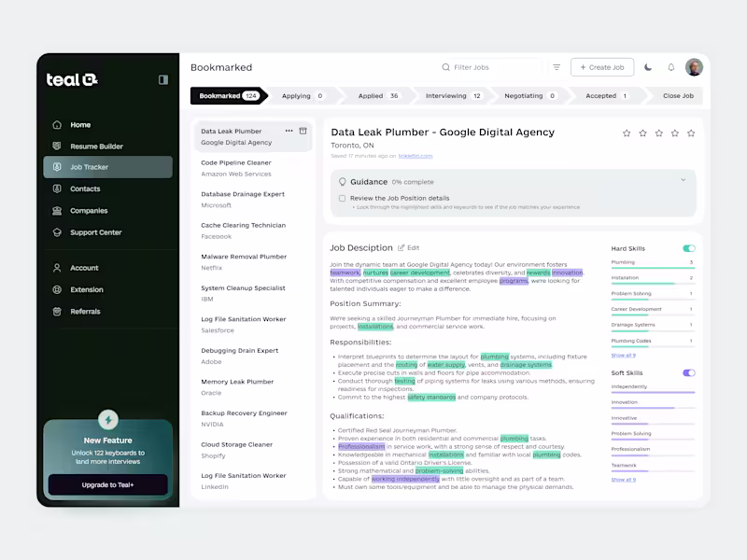Viewport: 747px width, 560px height.
Task: Click the Guidance lightbulb icon
Action: [x=342, y=182]
